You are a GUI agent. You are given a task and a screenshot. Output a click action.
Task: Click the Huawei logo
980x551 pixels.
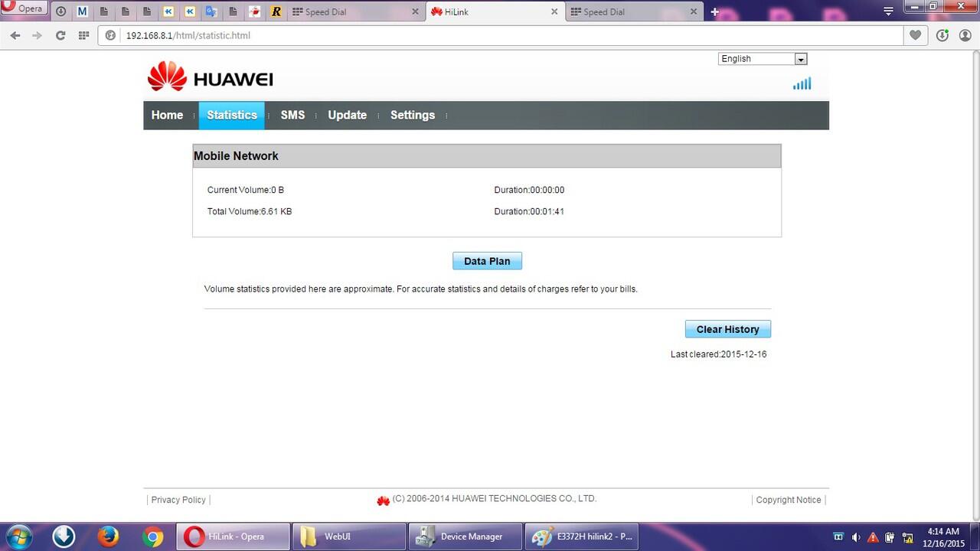click(x=211, y=77)
